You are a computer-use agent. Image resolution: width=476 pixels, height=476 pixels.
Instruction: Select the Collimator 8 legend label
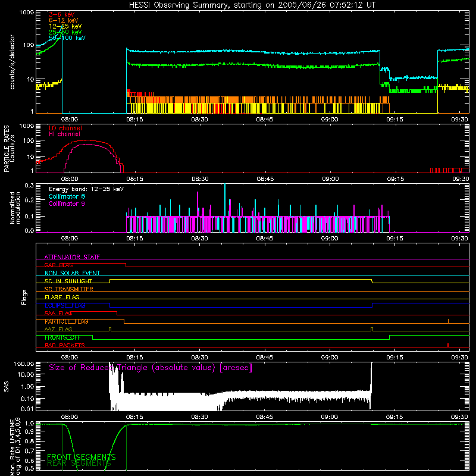pos(67,196)
